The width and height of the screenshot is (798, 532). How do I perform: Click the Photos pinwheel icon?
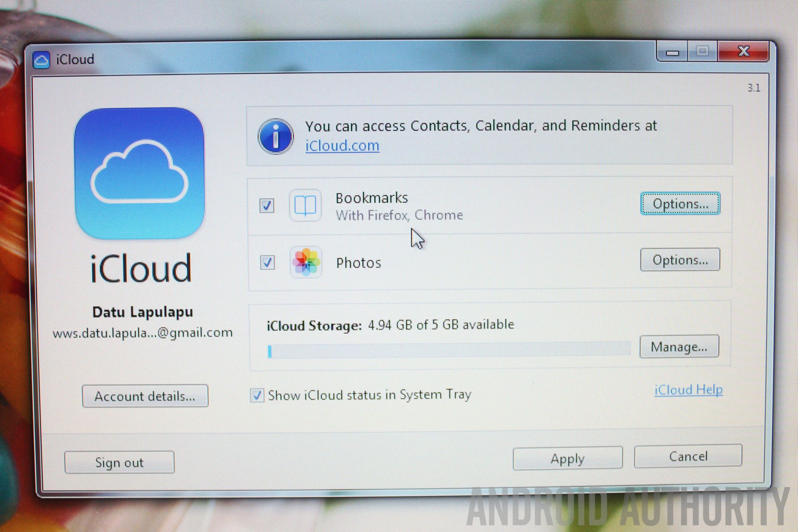(x=306, y=262)
